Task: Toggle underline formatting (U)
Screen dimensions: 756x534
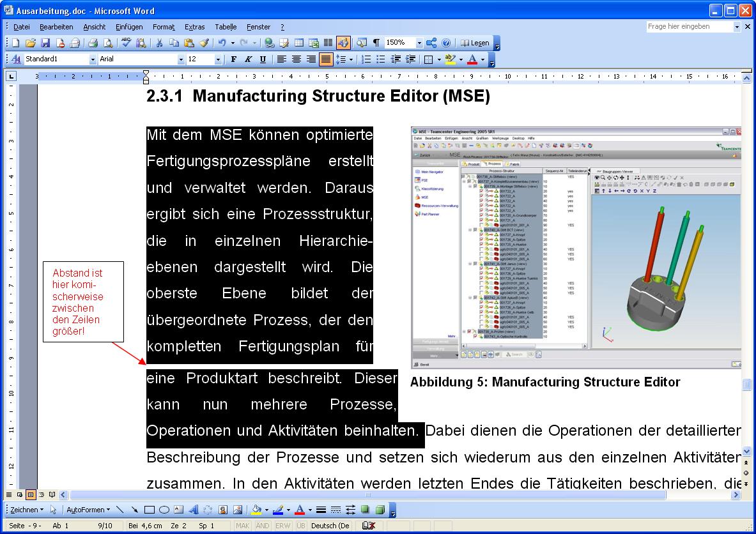Action: tap(263, 59)
